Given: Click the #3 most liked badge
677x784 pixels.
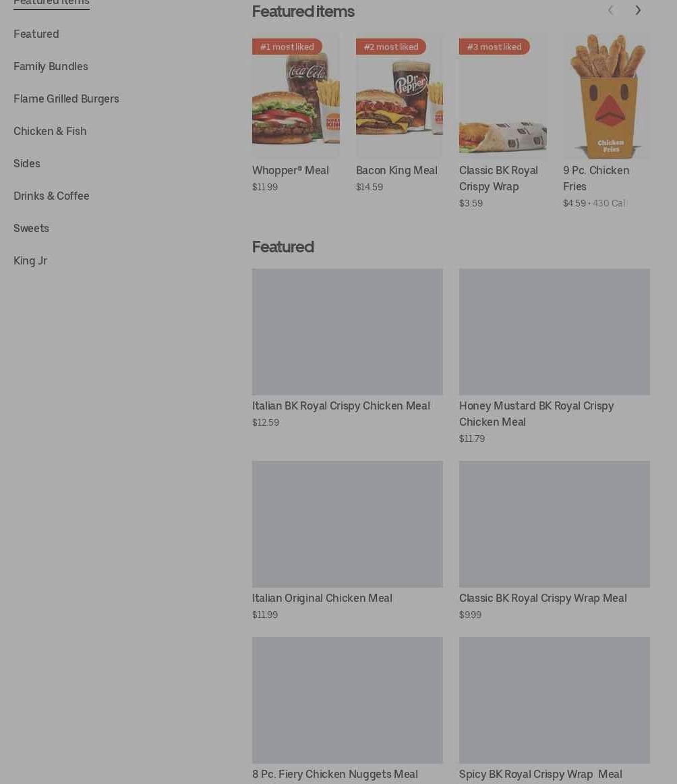Looking at the screenshot, I should click(494, 47).
